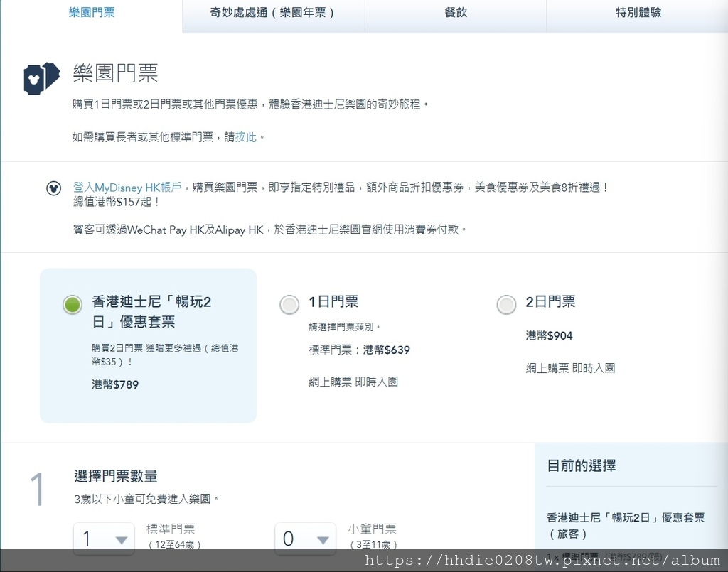This screenshot has width=728, height=572.
Task: Open the 小童門票 quantity dropdown
Action: tap(305, 538)
